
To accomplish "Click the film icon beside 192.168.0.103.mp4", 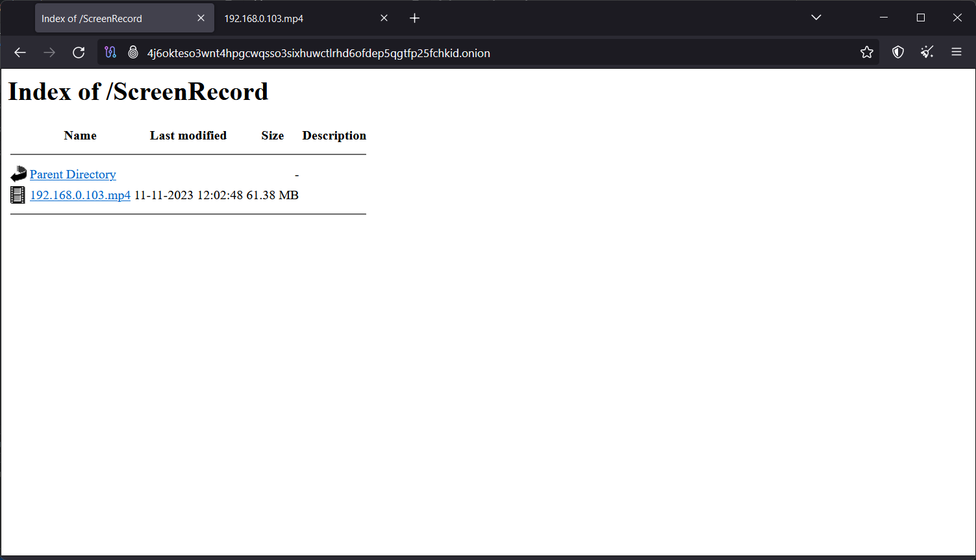I will point(18,195).
